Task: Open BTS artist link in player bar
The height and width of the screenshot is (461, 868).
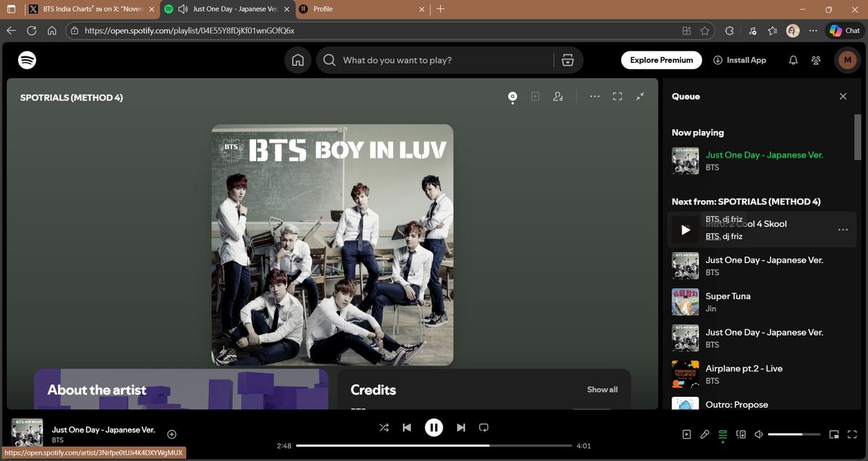Action: [58, 440]
